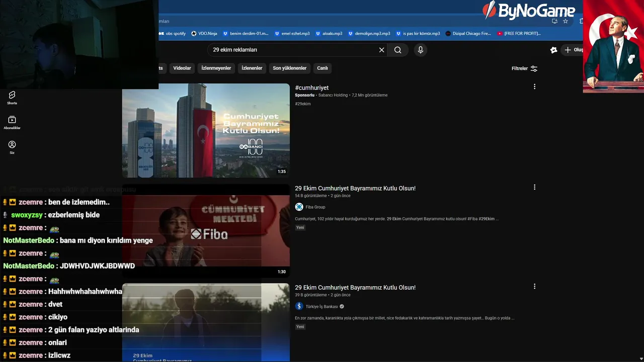Open aloalo.mp3 bookmark

coord(329,34)
